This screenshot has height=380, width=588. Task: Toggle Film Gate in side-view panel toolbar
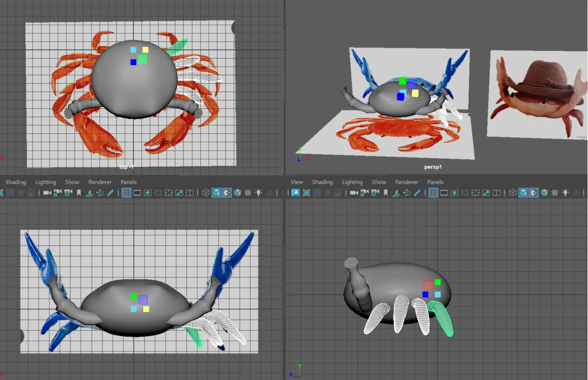coord(444,193)
